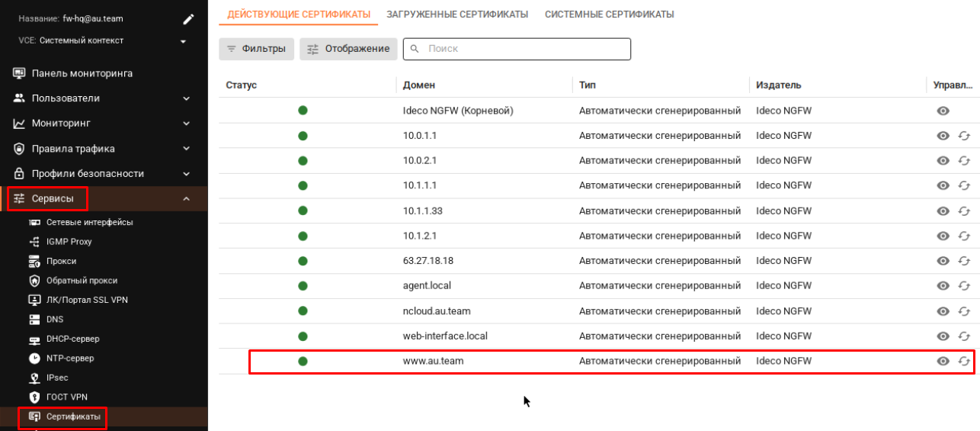Expand the Мониторинг menu section
Screen dimensions: 980x431
(x=186, y=124)
